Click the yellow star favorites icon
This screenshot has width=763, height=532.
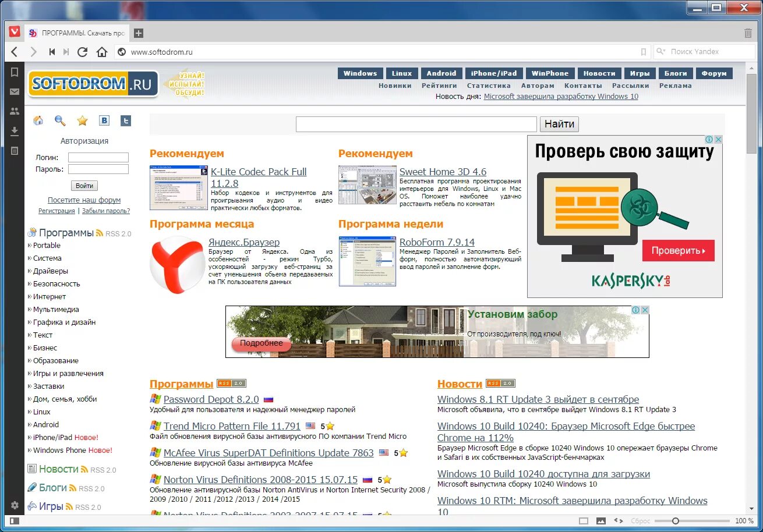82,120
